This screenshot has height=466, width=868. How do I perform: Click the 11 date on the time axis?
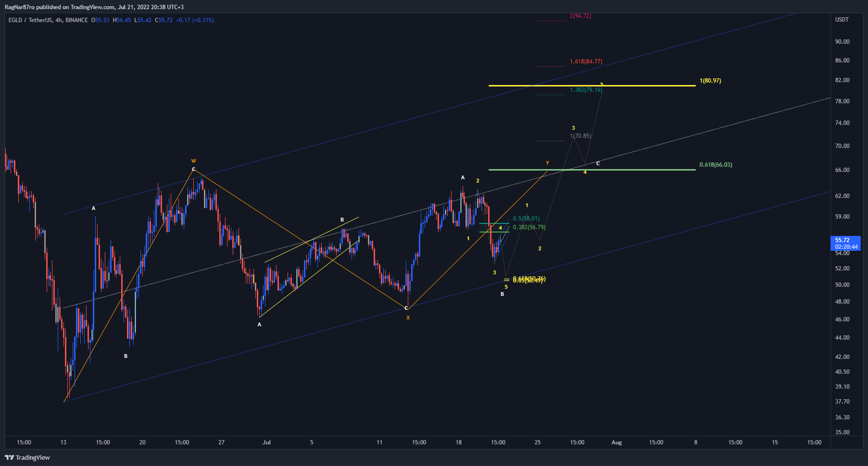tap(379, 442)
